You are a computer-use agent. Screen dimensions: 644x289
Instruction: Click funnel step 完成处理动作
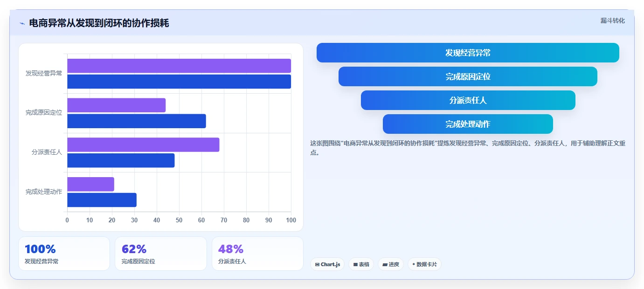point(468,124)
